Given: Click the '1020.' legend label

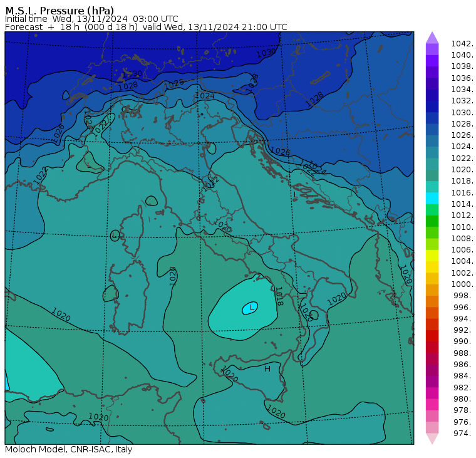Looking at the screenshot, I should coord(462,169).
